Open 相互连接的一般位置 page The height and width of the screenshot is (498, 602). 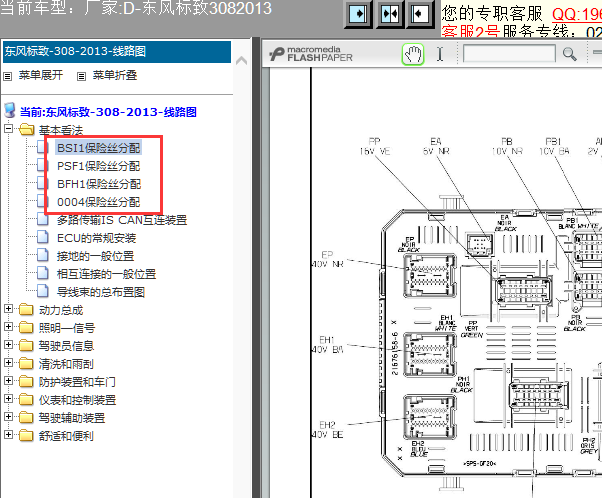coord(106,274)
